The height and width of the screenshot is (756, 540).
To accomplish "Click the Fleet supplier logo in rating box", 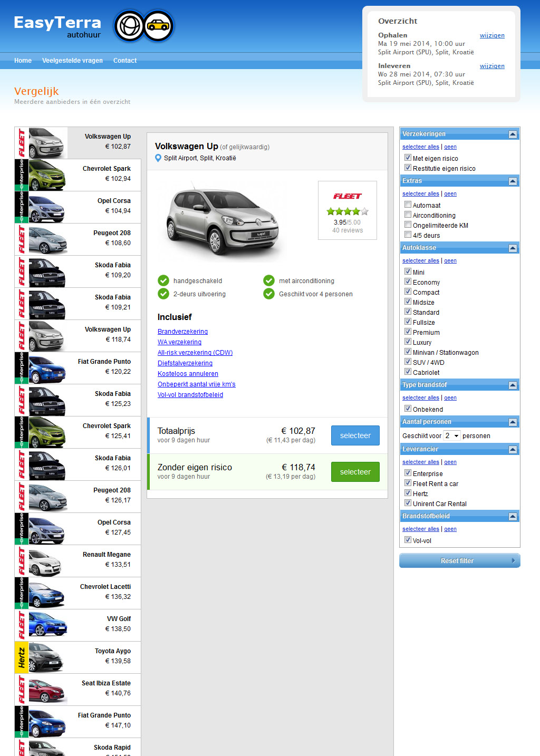I will 348,196.
